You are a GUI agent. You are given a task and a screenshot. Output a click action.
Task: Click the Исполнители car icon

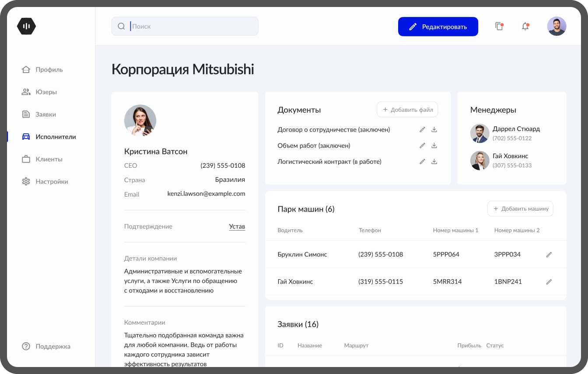(26, 137)
